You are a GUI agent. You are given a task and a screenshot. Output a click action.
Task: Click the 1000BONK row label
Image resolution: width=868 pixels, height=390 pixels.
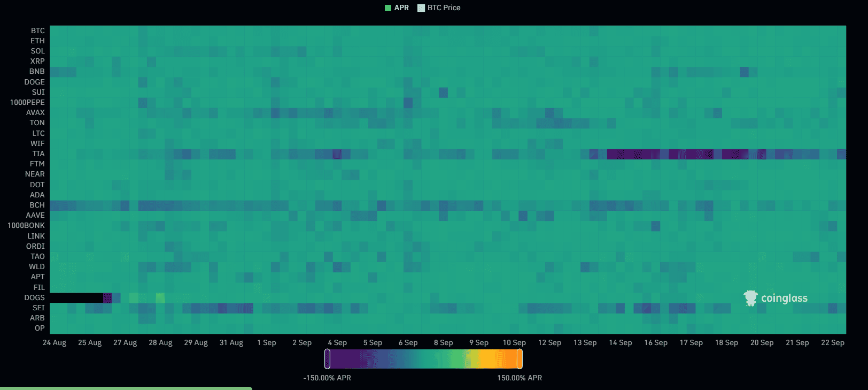point(26,225)
